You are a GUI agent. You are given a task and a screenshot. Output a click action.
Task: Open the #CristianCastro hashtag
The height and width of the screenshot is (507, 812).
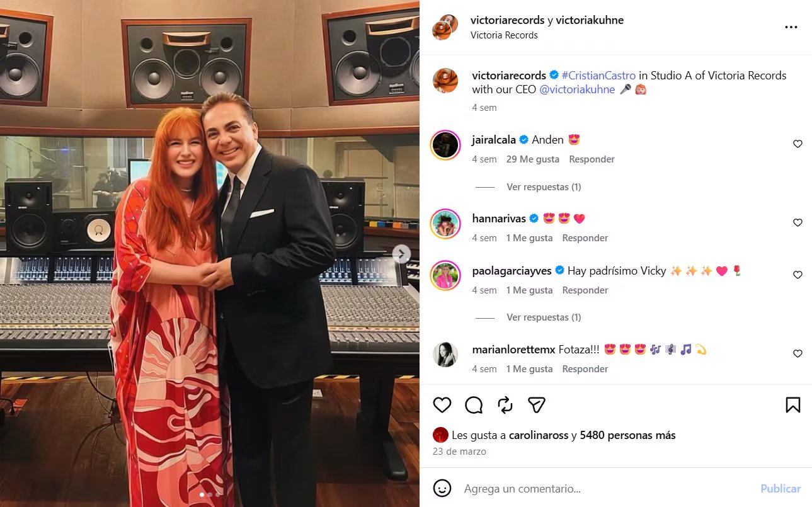tap(598, 75)
